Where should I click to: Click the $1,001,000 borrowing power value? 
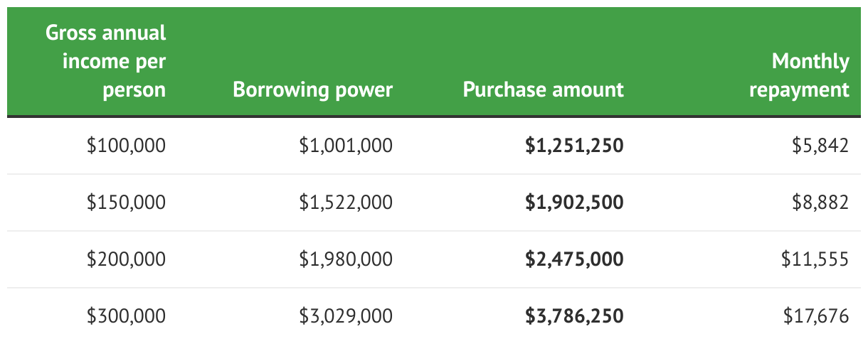click(346, 146)
